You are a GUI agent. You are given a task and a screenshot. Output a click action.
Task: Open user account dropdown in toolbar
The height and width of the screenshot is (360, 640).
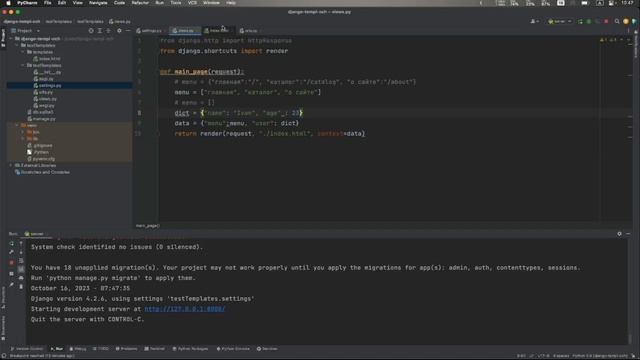(535, 21)
